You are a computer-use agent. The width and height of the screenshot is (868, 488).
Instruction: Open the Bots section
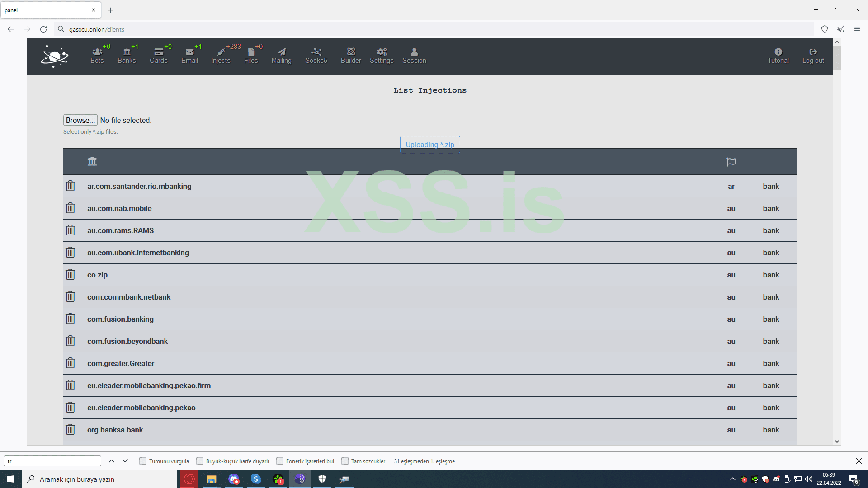(96, 55)
